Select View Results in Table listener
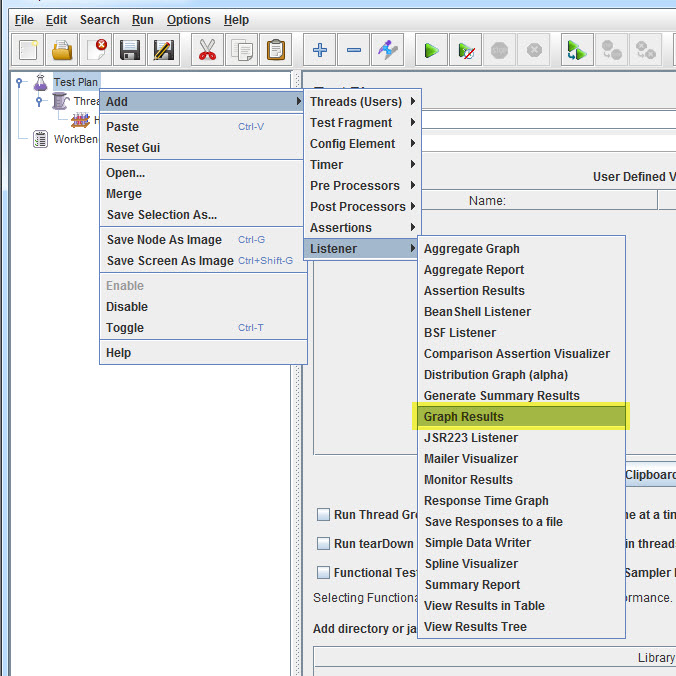 521,605
